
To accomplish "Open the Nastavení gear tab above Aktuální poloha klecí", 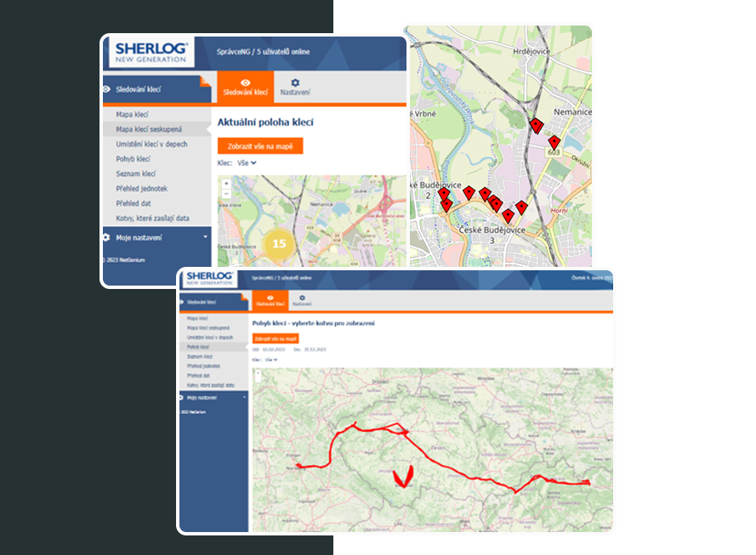I will (295, 83).
